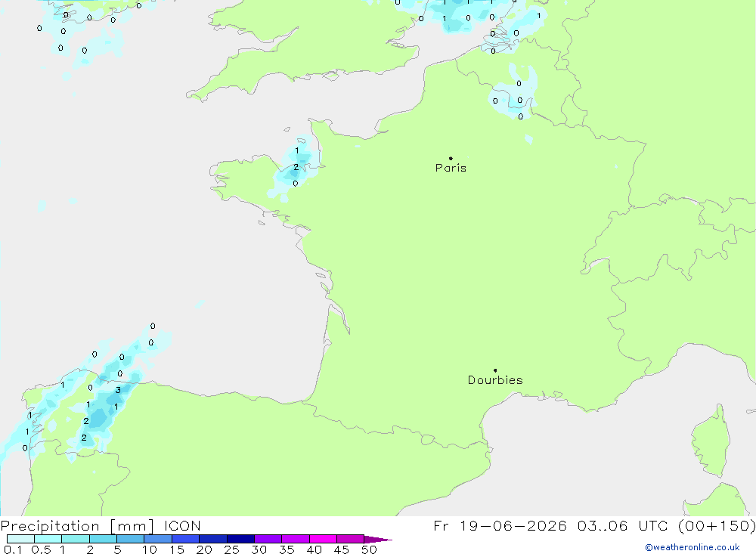Viewport: 756px width, 554px height.
Task: Pick the 2–5 mm legend swatch
Action: [x=103, y=539]
